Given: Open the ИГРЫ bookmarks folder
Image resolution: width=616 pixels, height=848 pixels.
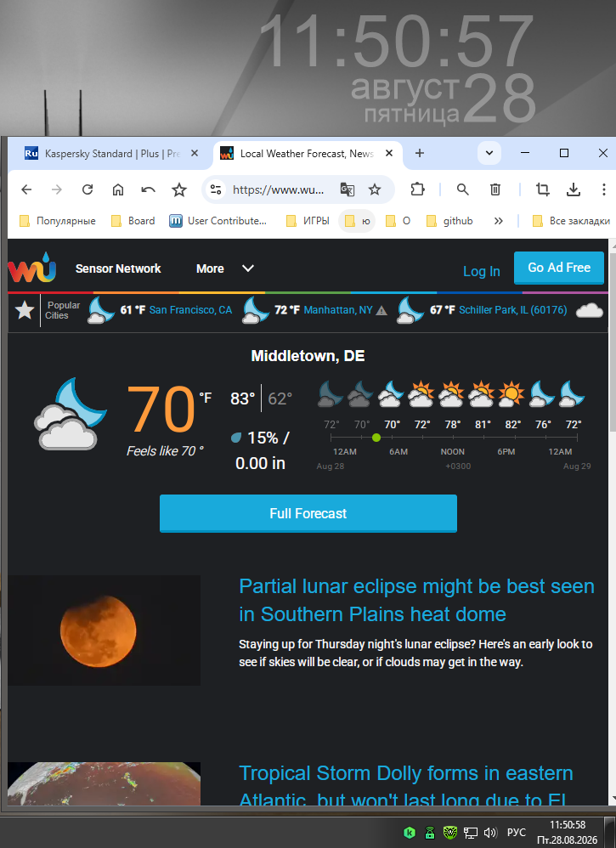Looking at the screenshot, I should [308, 221].
